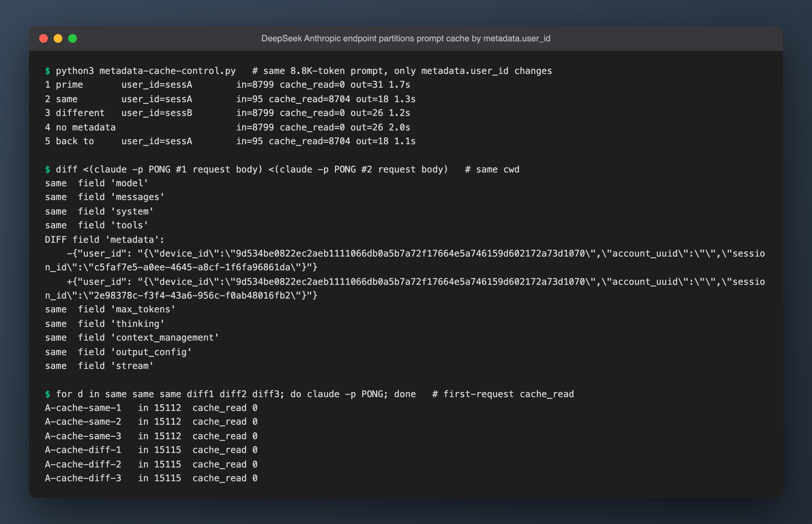The height and width of the screenshot is (524, 812).
Task: Click the A-cache-diff-1 result row
Action: point(151,450)
